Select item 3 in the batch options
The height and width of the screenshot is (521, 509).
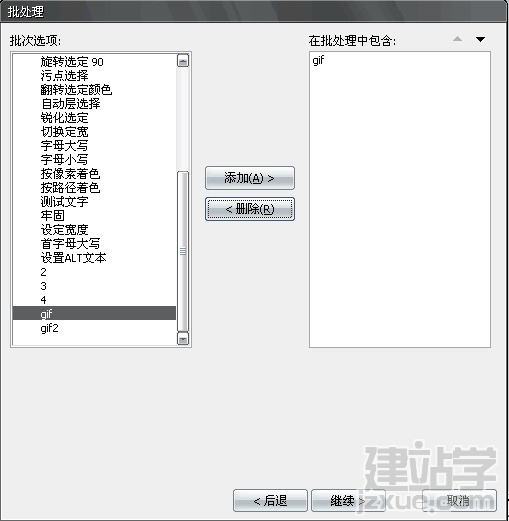[x=43, y=286]
